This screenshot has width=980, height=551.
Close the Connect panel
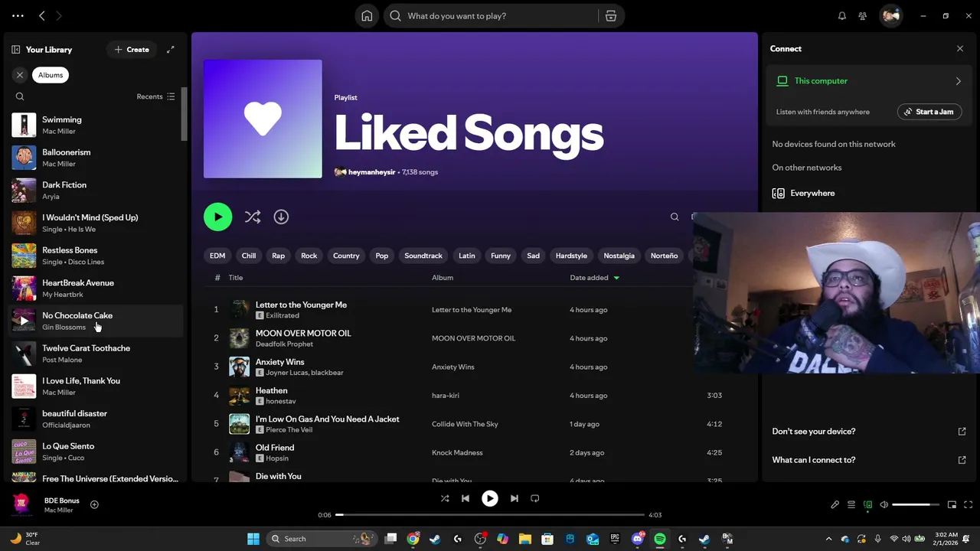pyautogui.click(x=960, y=49)
